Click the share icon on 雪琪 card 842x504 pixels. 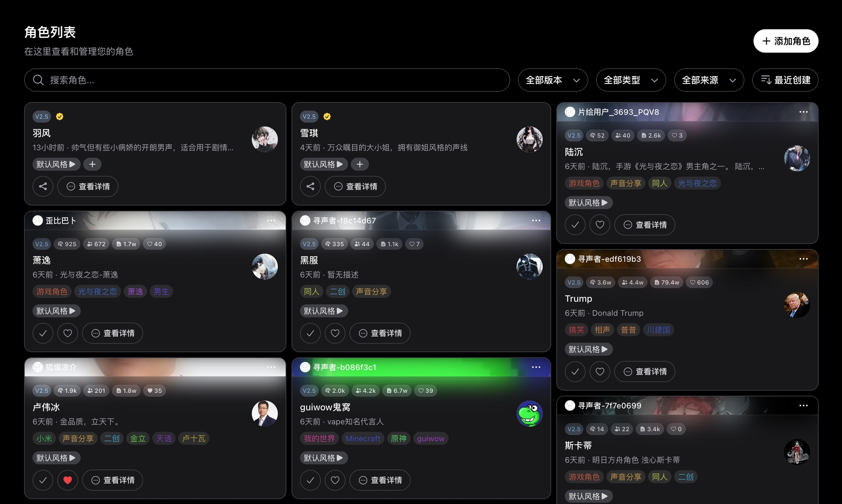coord(310,186)
